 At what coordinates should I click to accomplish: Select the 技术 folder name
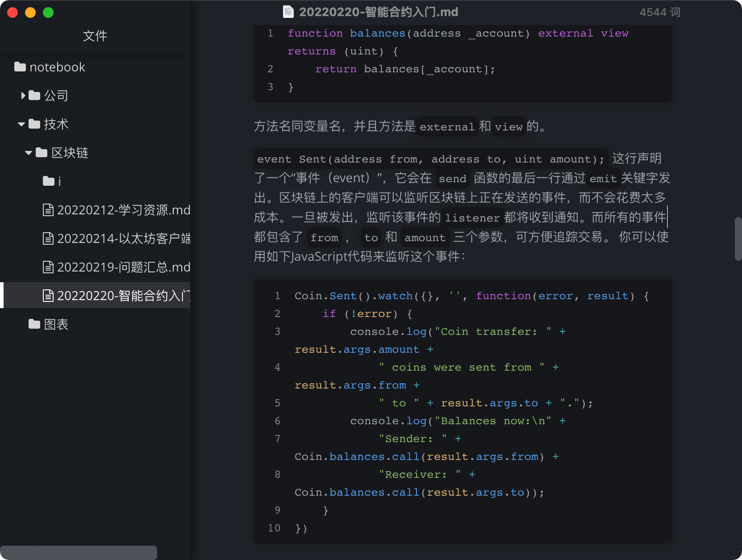56,124
